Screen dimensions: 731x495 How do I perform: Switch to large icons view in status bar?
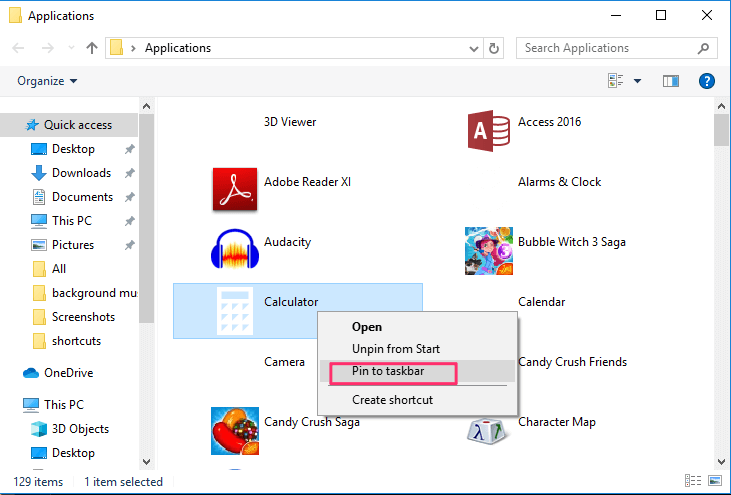(x=715, y=481)
